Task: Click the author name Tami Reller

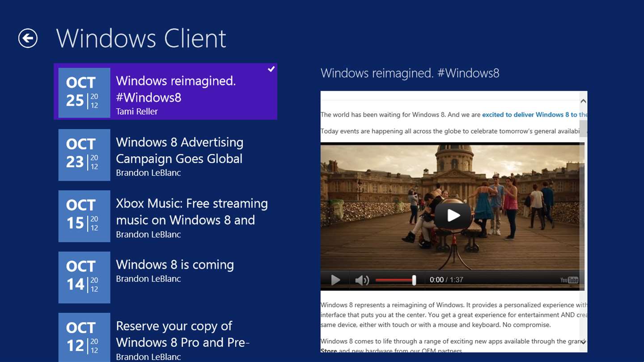Action: [137, 111]
